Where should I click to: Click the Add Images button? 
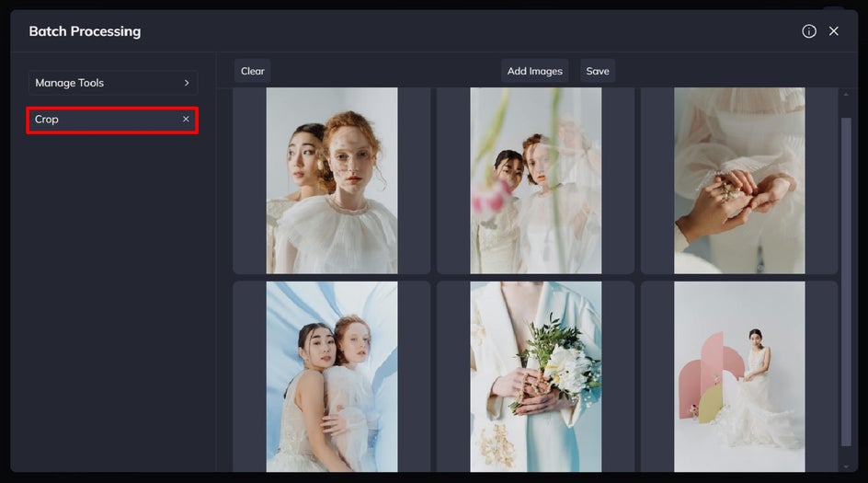click(x=535, y=71)
